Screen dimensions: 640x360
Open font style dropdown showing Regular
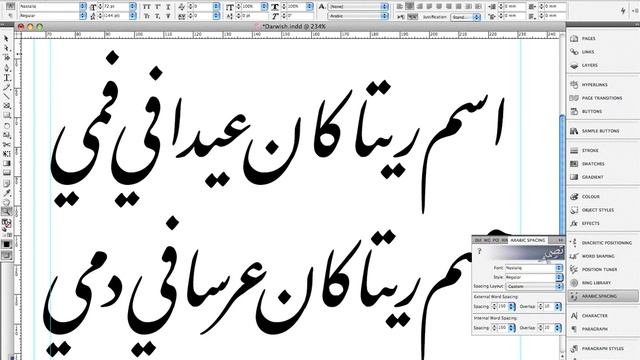point(83,16)
